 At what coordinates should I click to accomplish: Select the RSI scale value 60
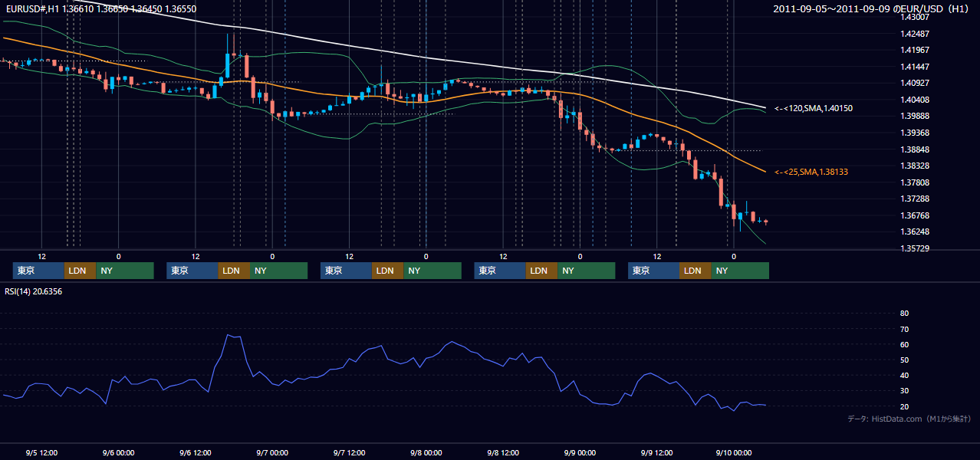tap(904, 345)
